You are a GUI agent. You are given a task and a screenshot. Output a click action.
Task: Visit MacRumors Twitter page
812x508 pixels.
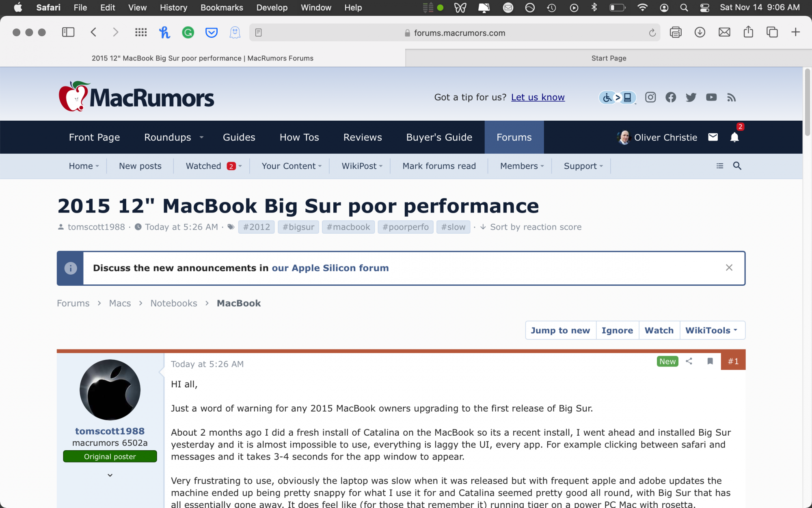tap(691, 97)
